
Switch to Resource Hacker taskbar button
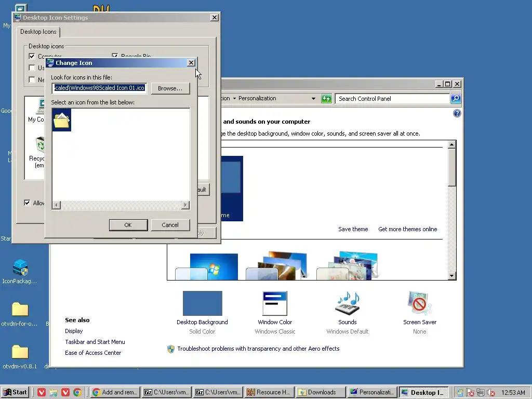click(269, 392)
